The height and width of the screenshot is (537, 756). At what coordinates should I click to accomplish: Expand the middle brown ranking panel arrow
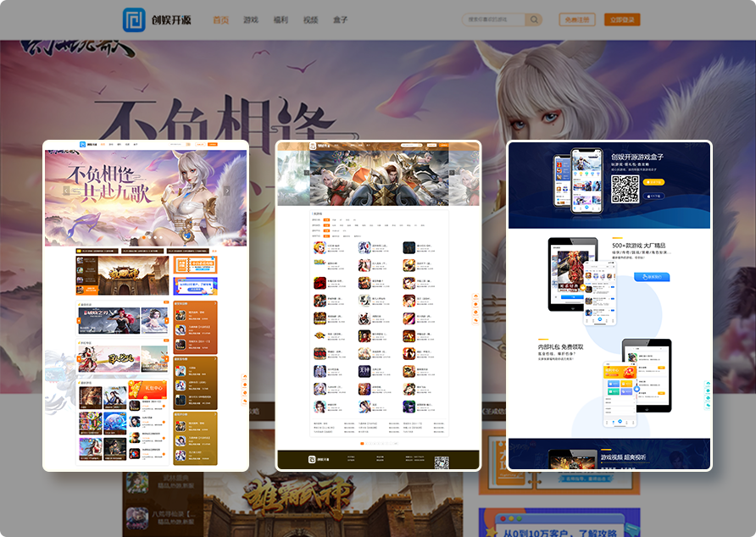(214, 359)
